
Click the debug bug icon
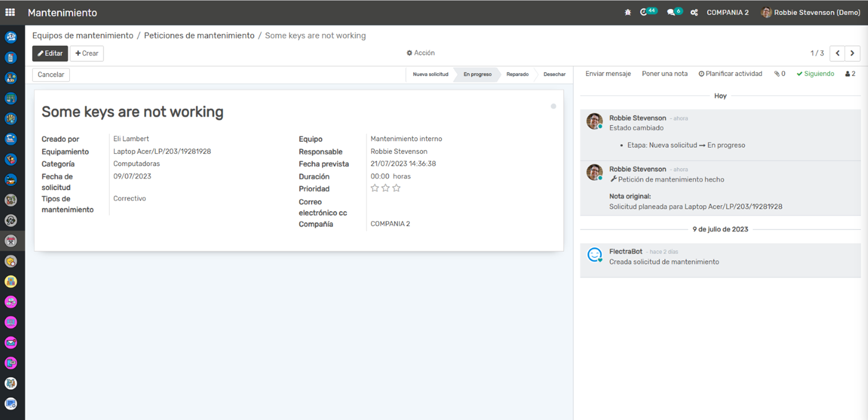click(x=627, y=13)
